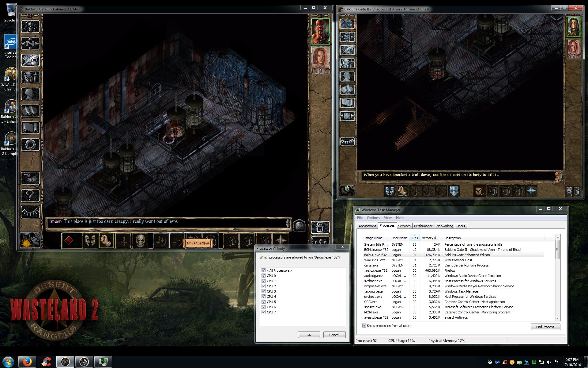588x368 pixels.
Task: Open the inventory icon in Enhanced Edition sidebar
Action: [x=30, y=77]
